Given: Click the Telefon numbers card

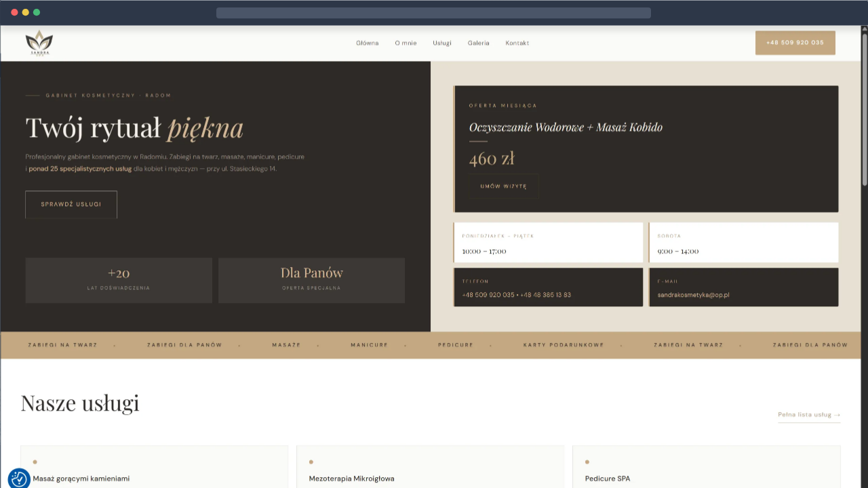Looking at the screenshot, I should 548,287.
